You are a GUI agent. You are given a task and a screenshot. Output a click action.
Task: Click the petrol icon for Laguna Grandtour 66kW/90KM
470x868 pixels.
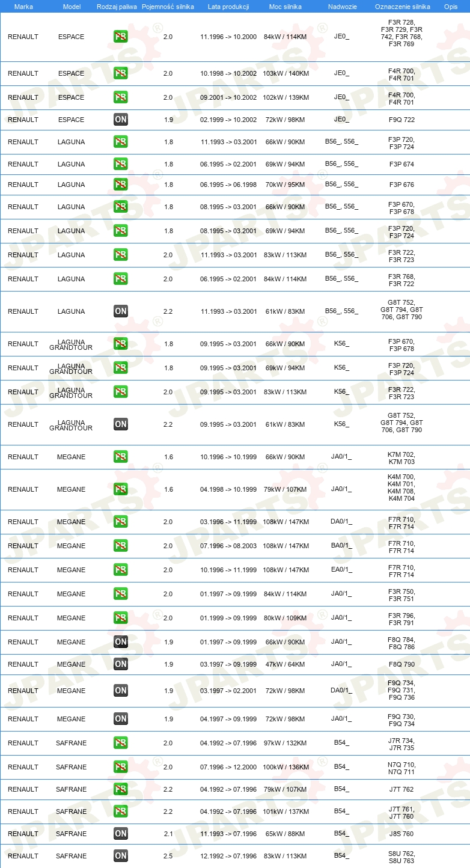[x=120, y=344]
